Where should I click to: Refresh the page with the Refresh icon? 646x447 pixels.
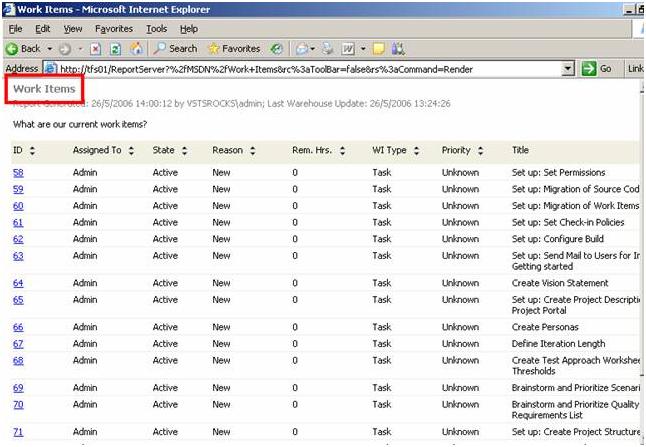pyautogui.click(x=113, y=48)
